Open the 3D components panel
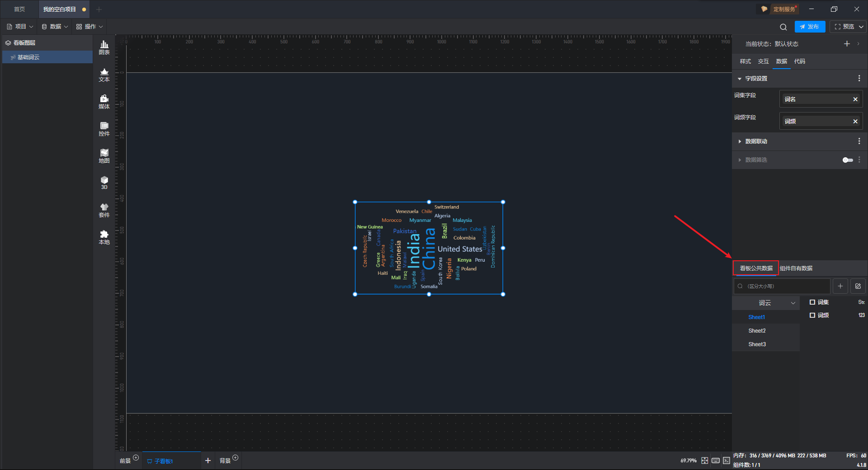Screen dimensions: 868x470 click(104, 183)
